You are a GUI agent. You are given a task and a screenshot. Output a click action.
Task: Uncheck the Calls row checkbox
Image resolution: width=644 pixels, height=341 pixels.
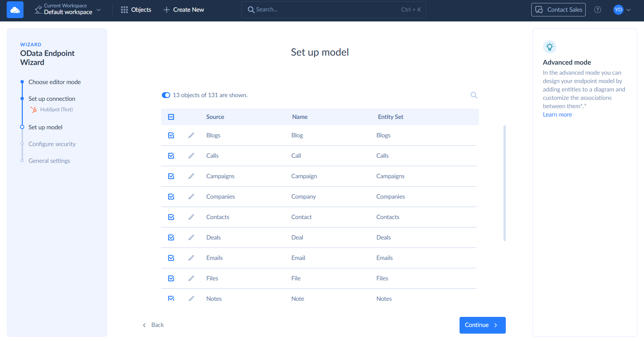(x=171, y=156)
